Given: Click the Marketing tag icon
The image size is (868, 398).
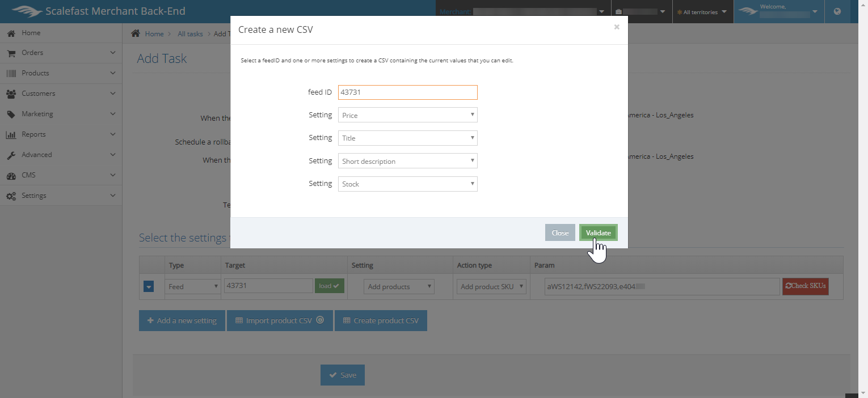Looking at the screenshot, I should [x=11, y=115].
